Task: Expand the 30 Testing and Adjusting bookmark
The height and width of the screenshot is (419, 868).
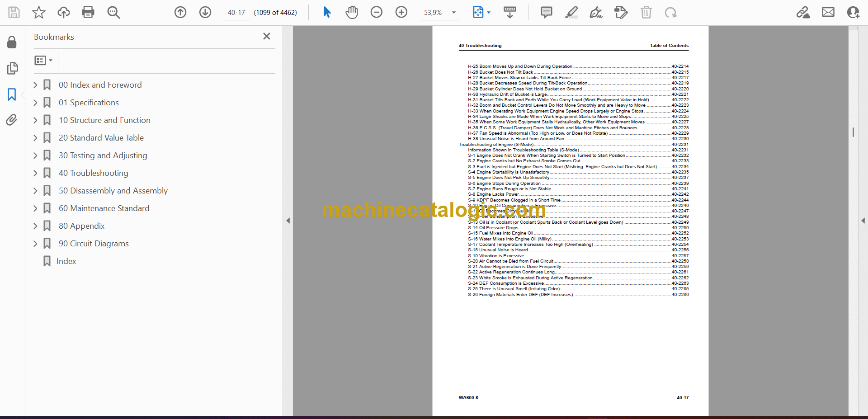Action: 35,155
